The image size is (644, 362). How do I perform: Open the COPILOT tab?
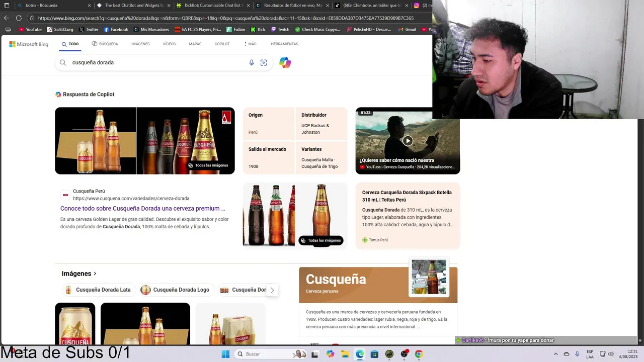[x=222, y=44]
